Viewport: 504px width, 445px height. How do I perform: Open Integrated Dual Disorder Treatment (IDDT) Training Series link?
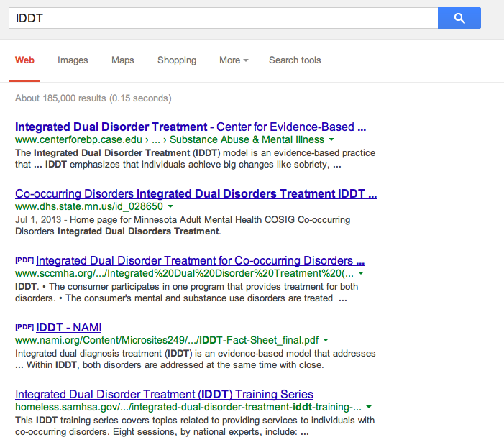[164, 394]
